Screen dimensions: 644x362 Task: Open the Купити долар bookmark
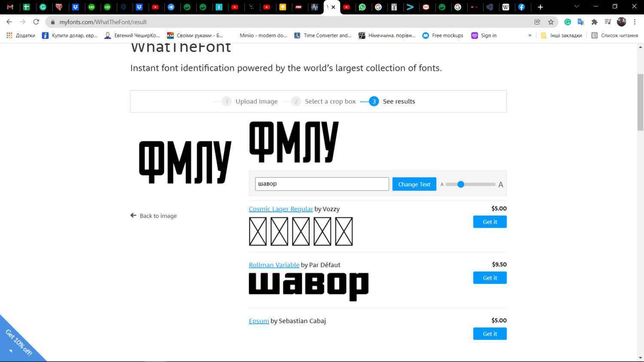pyautogui.click(x=70, y=36)
